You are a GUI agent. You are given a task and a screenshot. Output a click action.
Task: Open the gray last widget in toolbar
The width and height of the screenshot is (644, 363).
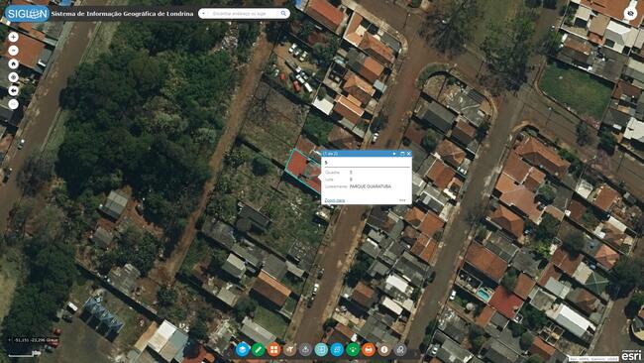[x=400, y=349]
